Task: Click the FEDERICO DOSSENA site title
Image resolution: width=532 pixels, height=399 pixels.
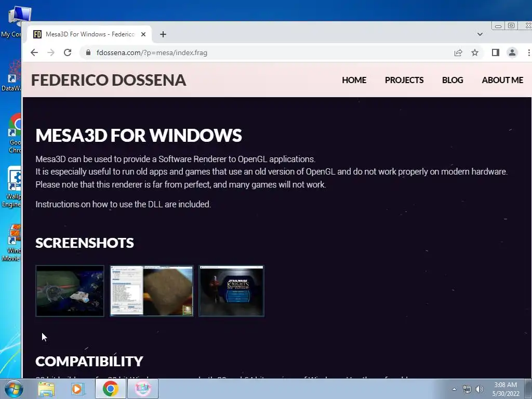Action: tap(109, 80)
